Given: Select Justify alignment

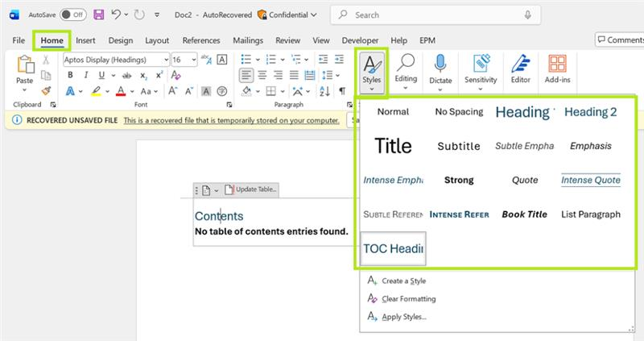Looking at the screenshot, I should pyautogui.click(x=294, y=75).
